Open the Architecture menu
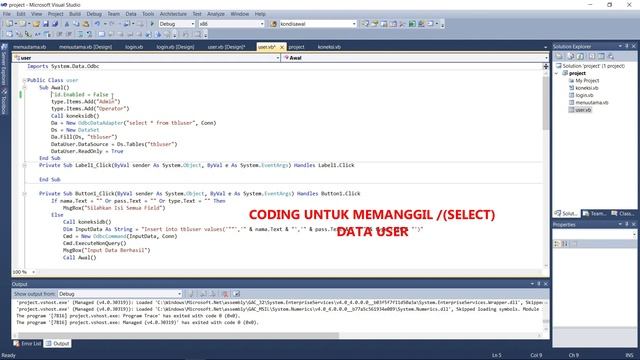 click(x=173, y=14)
